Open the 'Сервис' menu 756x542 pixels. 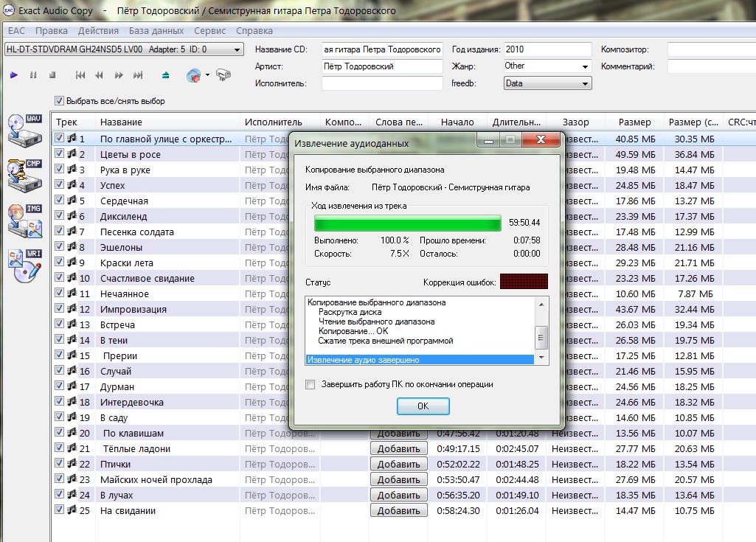point(210,31)
